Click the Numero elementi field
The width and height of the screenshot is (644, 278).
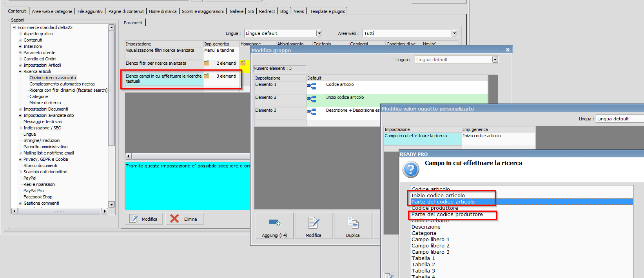click(x=280, y=68)
